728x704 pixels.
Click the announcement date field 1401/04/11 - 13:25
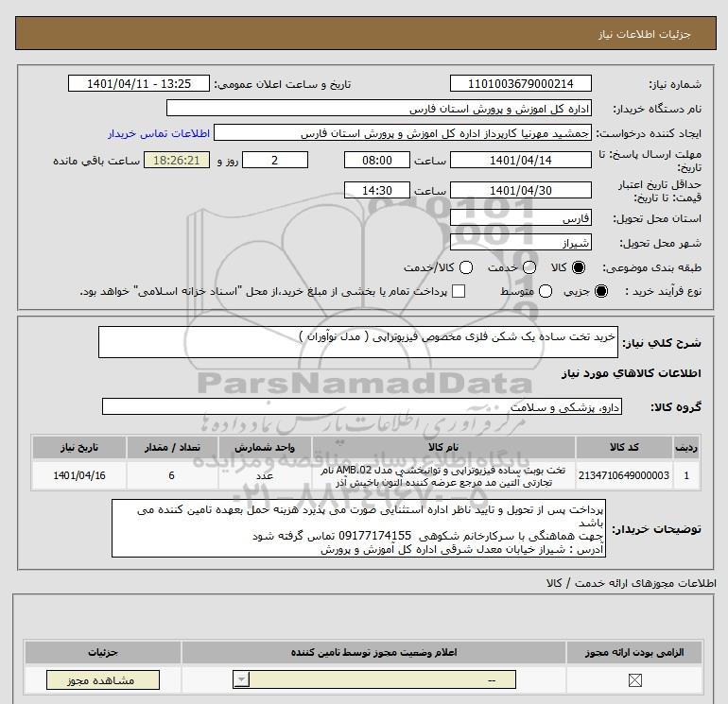(x=139, y=83)
